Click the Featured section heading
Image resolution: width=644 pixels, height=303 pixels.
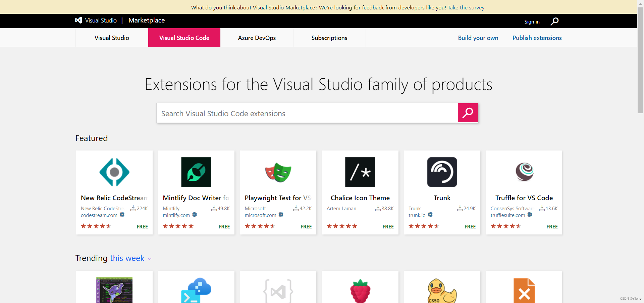point(92,138)
